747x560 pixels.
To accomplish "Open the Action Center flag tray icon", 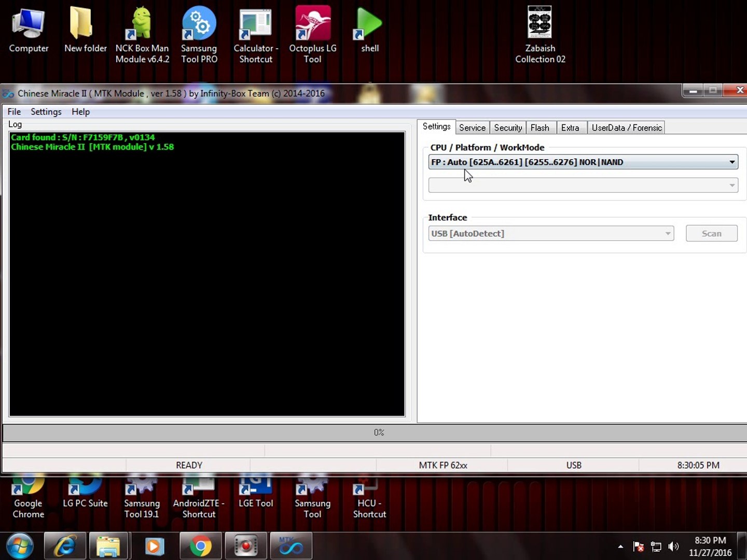I will (639, 547).
